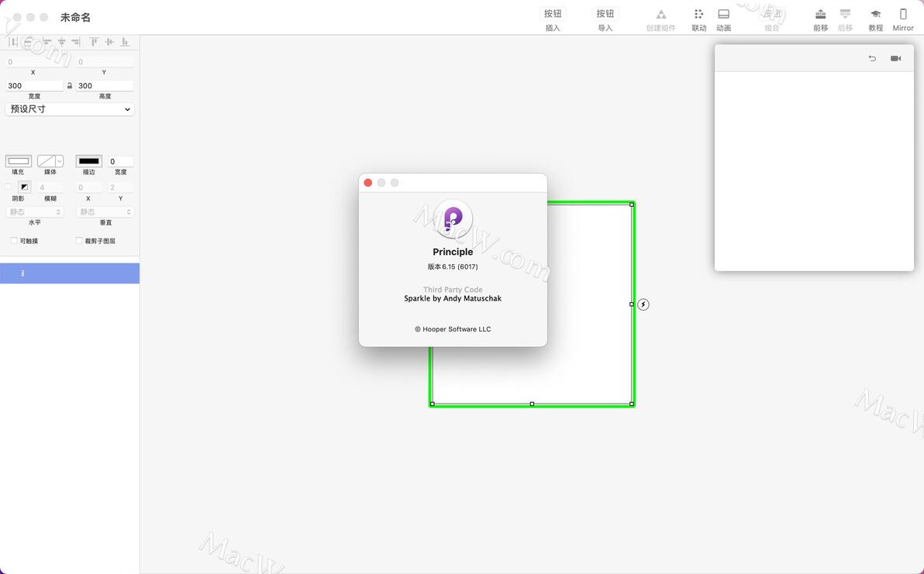Click the 媒体 media well
Image resolution: width=924 pixels, height=574 pixels.
click(x=46, y=161)
